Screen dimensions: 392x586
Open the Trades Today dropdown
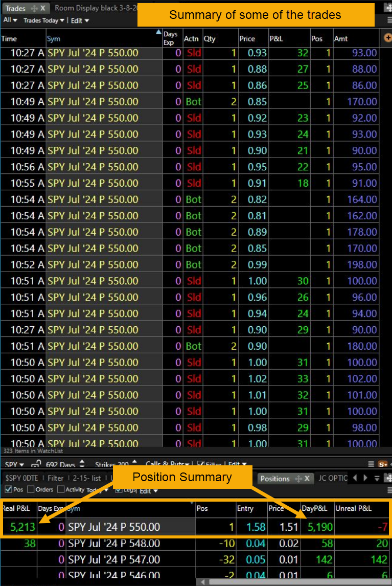tap(44, 20)
